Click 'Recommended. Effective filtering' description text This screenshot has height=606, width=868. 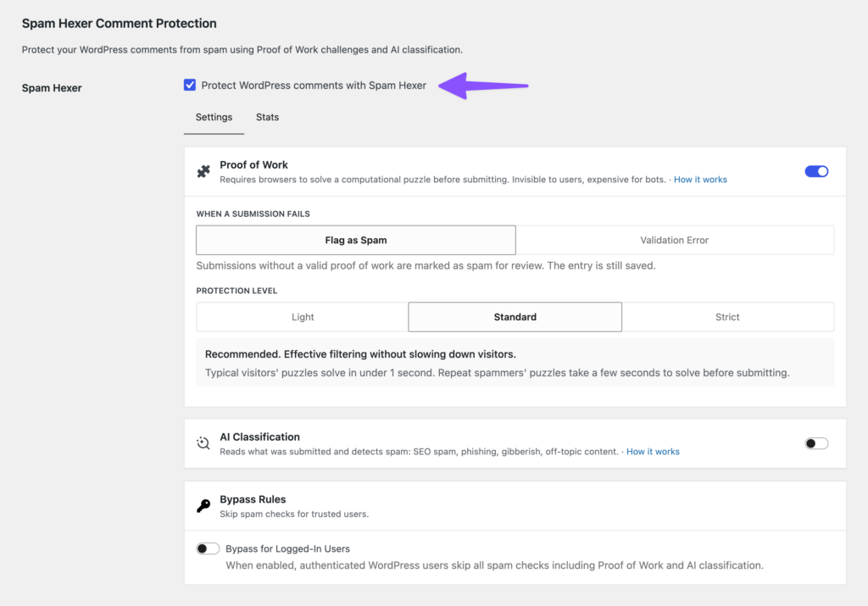(x=360, y=354)
